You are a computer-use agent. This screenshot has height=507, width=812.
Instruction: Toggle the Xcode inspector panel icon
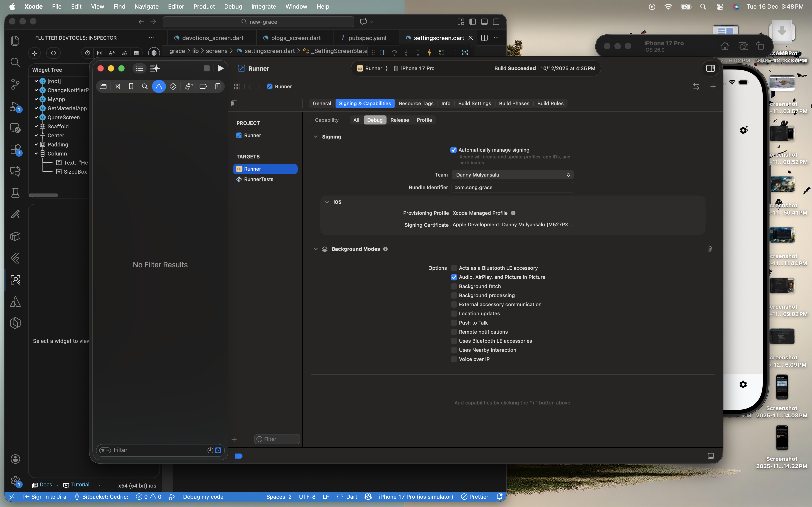pyautogui.click(x=710, y=68)
